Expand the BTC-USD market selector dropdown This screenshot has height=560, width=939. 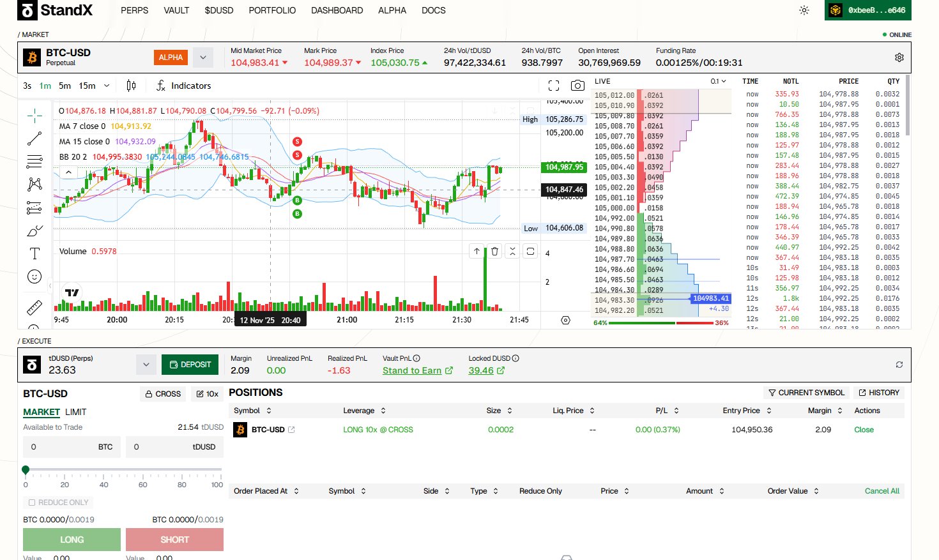point(202,57)
